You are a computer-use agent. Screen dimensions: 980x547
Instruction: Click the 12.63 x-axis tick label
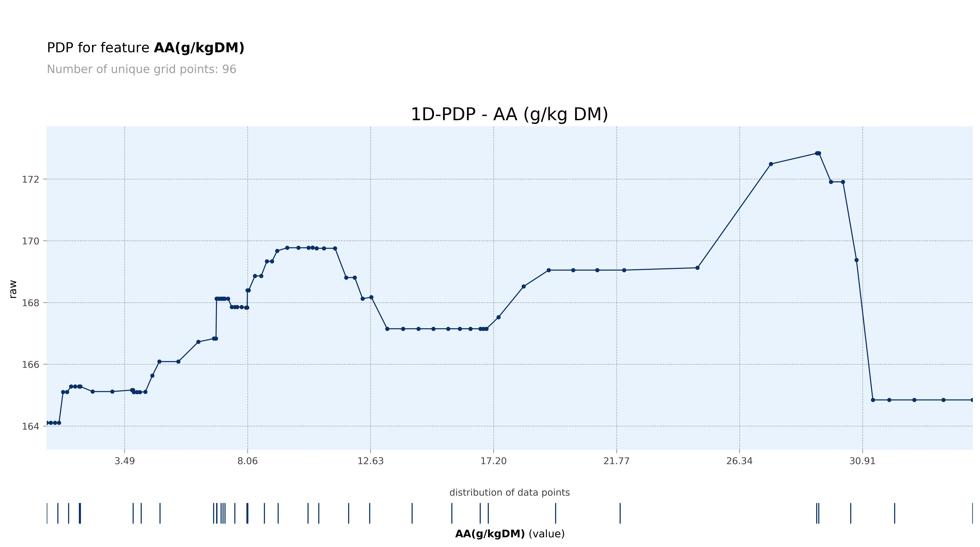coord(371,461)
